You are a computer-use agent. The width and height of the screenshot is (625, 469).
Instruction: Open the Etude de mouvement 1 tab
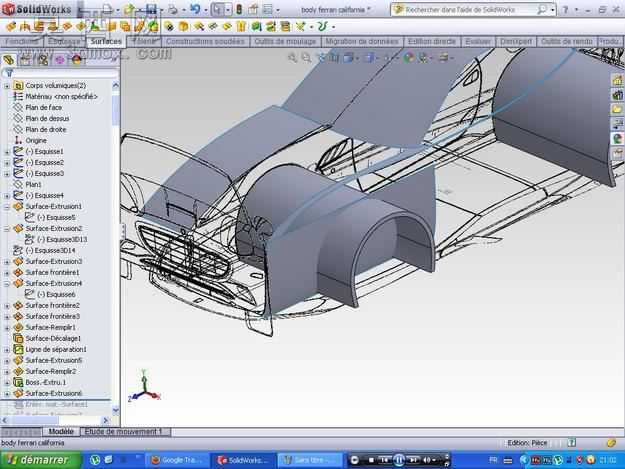125,432
